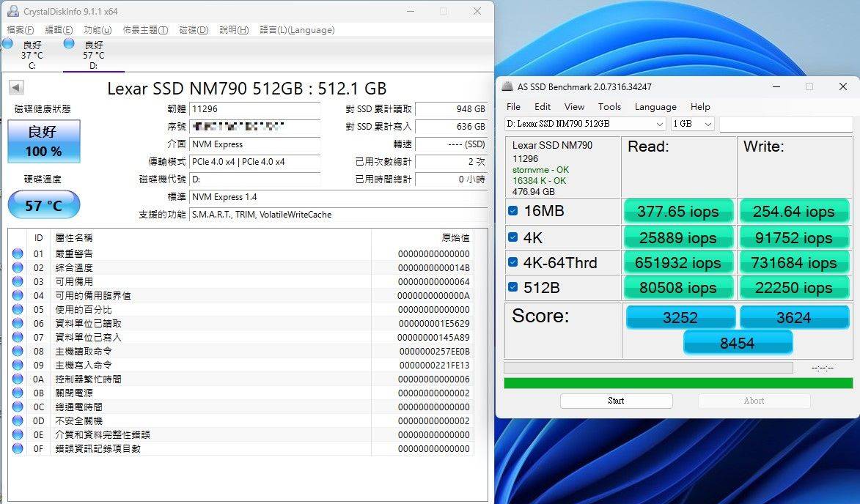
Task: Click status dot for attribute 01 嚴重警告
Action: coord(18,253)
